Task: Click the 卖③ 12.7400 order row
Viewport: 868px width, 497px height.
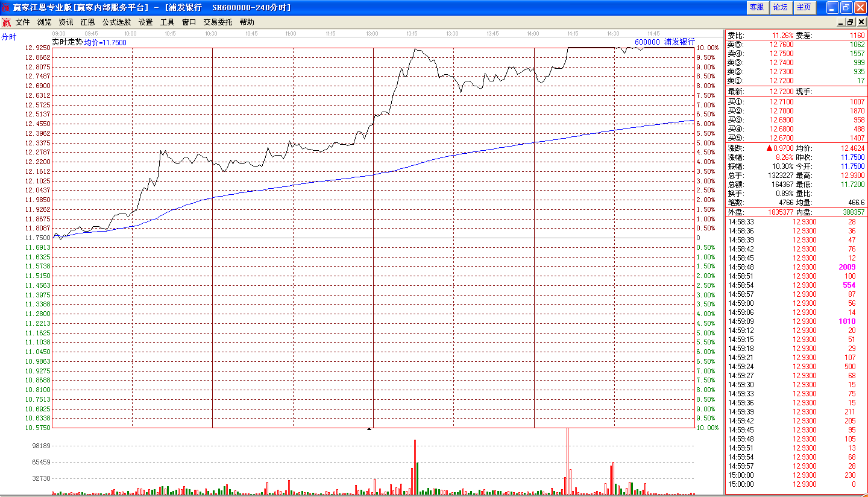Action: pyautogui.click(x=796, y=63)
